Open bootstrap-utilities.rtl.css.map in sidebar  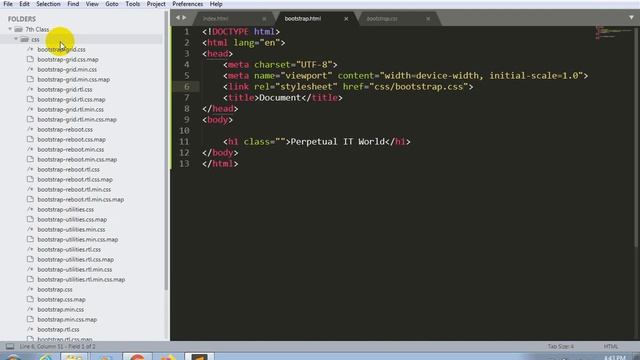(x=76, y=259)
